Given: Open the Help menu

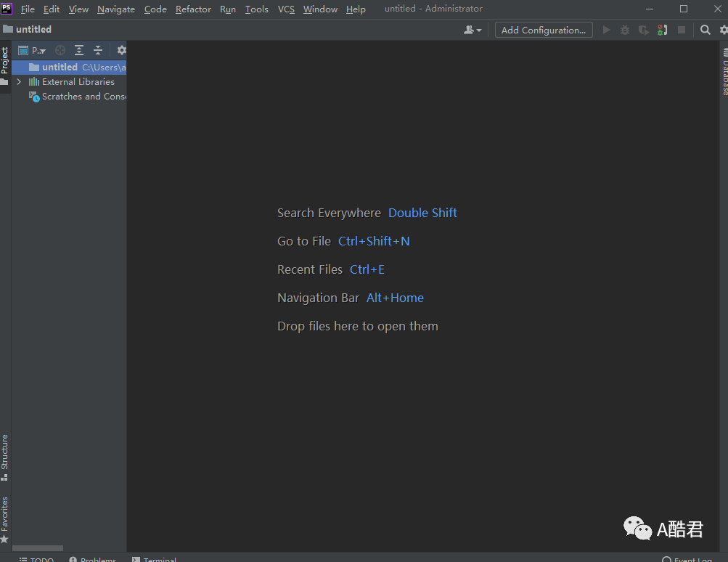Looking at the screenshot, I should coord(356,9).
